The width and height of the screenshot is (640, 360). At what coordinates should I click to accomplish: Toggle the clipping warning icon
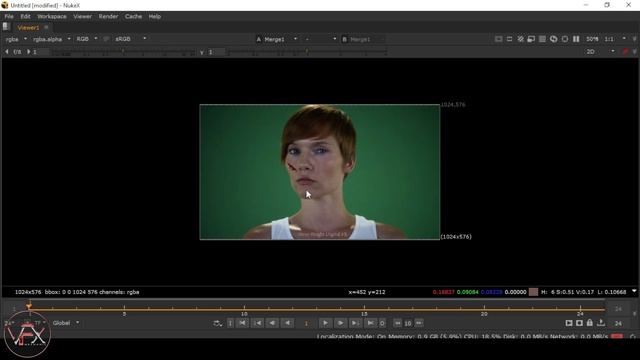(498, 39)
